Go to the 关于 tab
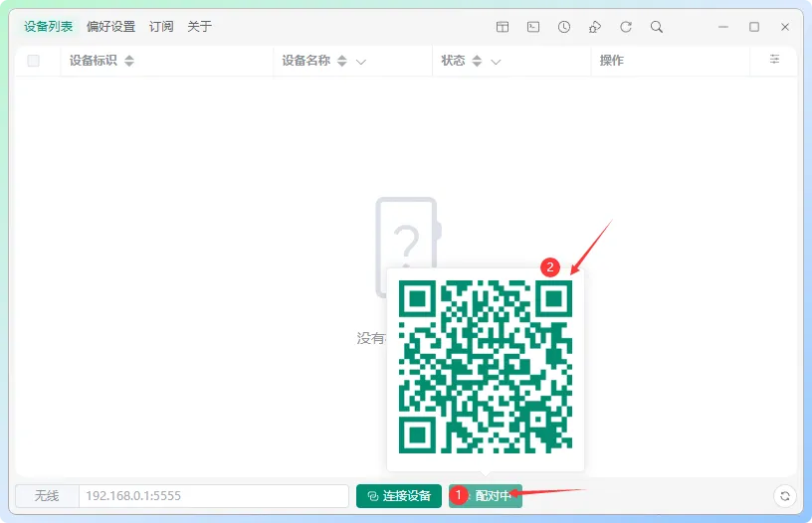Image resolution: width=812 pixels, height=523 pixels. 199,27
